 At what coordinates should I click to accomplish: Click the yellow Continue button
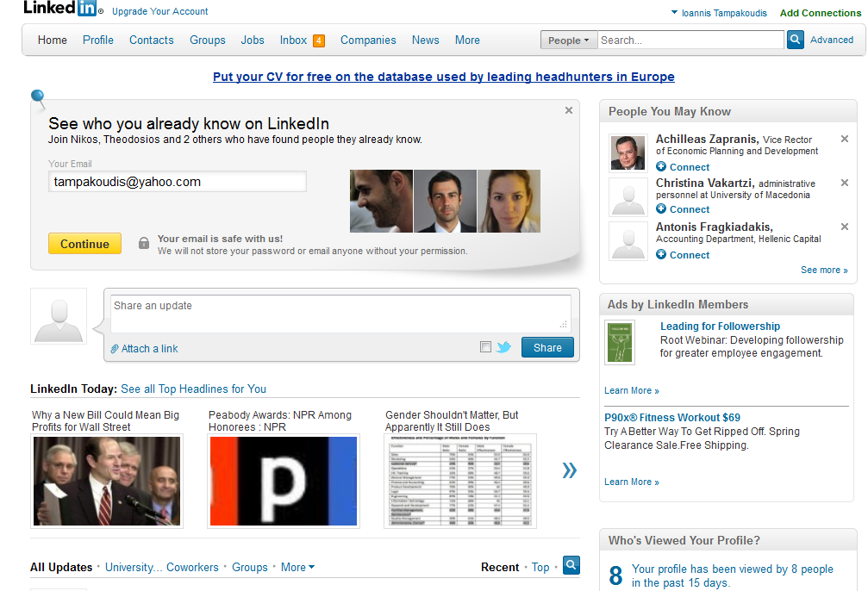click(84, 244)
